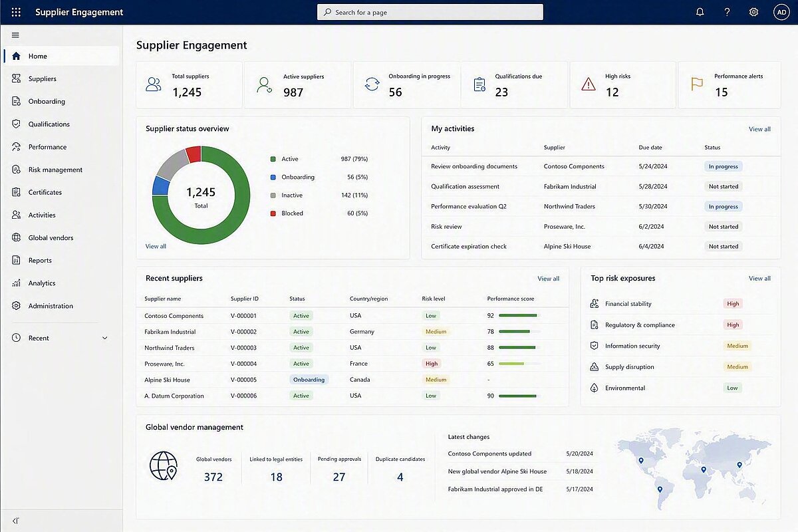
Task: Click the Home icon in sidebar
Action: (16, 56)
